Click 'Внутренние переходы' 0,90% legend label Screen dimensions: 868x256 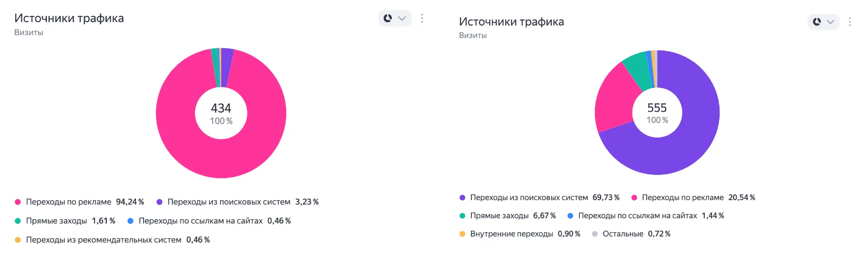pyautogui.click(x=511, y=234)
